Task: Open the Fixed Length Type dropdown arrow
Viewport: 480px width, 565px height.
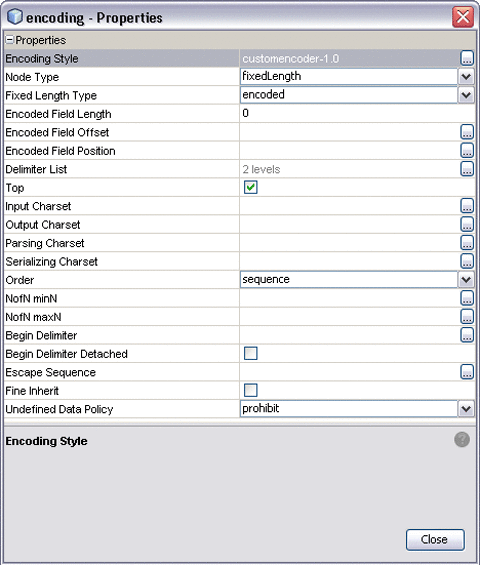Action: tap(466, 95)
